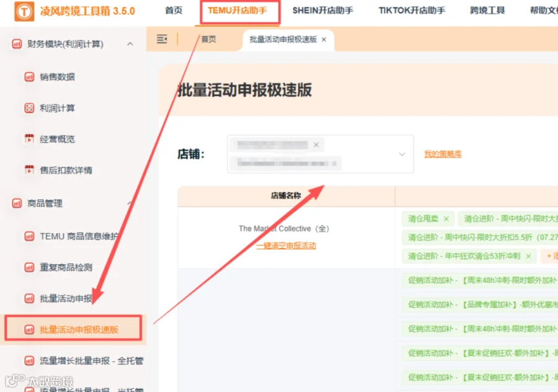Open the 我的策略库 link
558x392 pixels.
pos(443,154)
